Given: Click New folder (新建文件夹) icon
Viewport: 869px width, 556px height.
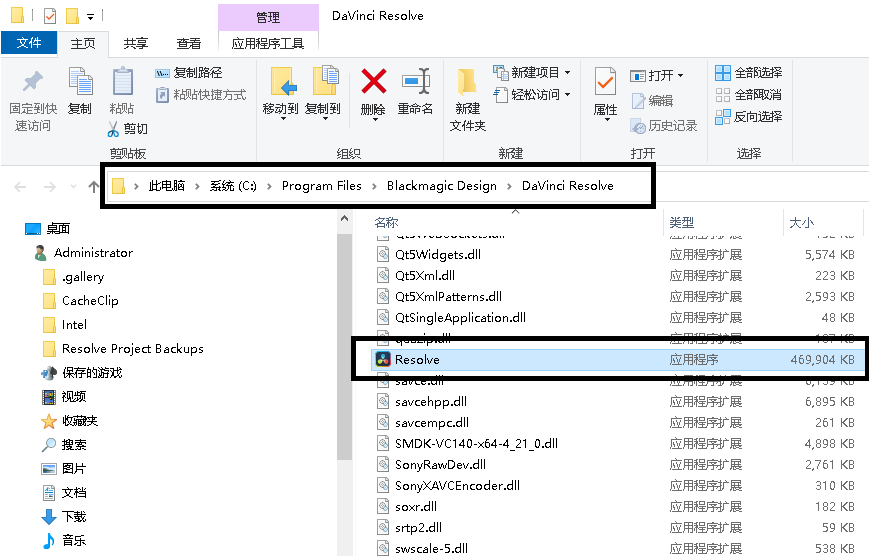Looking at the screenshot, I should pos(467,82).
